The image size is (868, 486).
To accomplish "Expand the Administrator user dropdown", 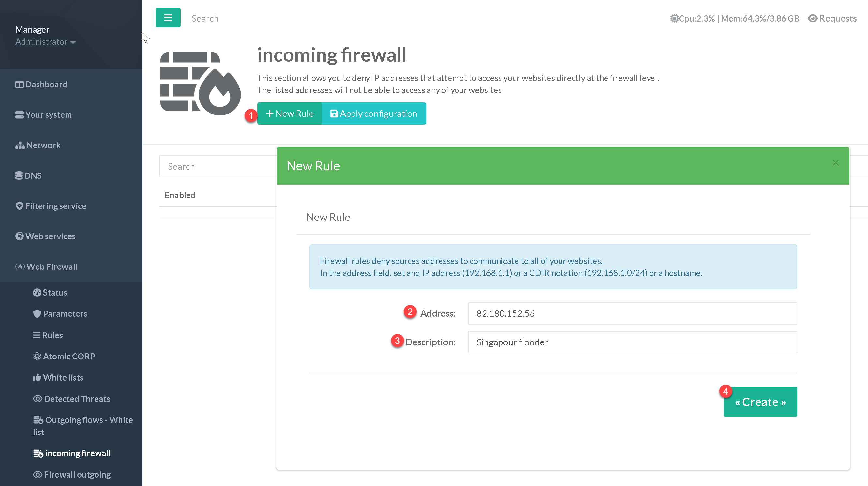I will 45,42.
